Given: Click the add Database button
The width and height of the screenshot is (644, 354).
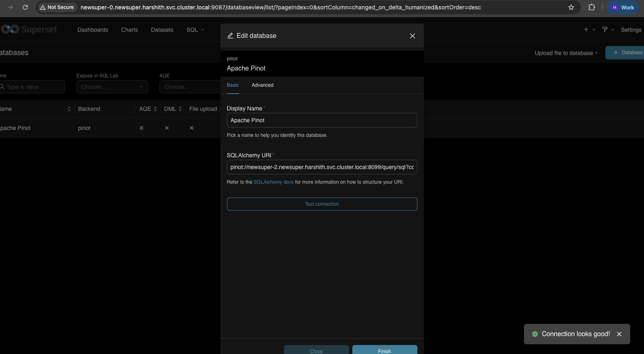Looking at the screenshot, I should coord(625,53).
